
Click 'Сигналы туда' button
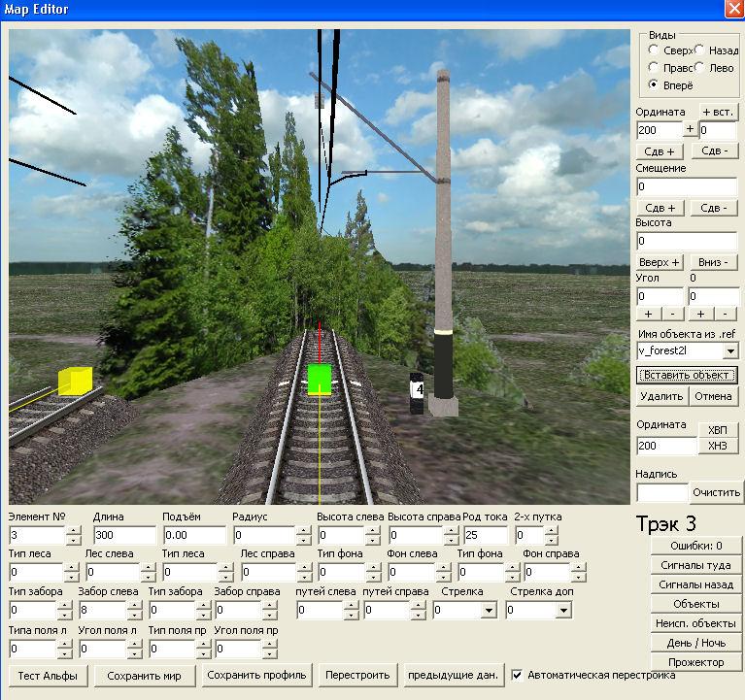coord(695,565)
